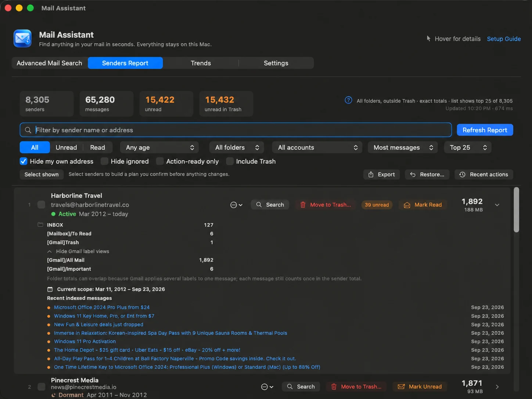Click the Mail Assistant envelope app icon
This screenshot has width=532, height=399.
[22, 39]
